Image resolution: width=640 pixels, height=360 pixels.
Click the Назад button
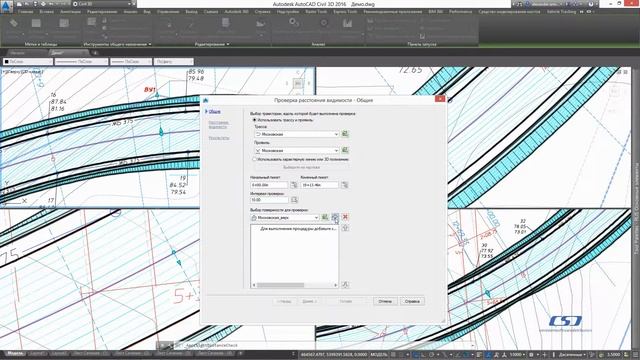[284, 301]
